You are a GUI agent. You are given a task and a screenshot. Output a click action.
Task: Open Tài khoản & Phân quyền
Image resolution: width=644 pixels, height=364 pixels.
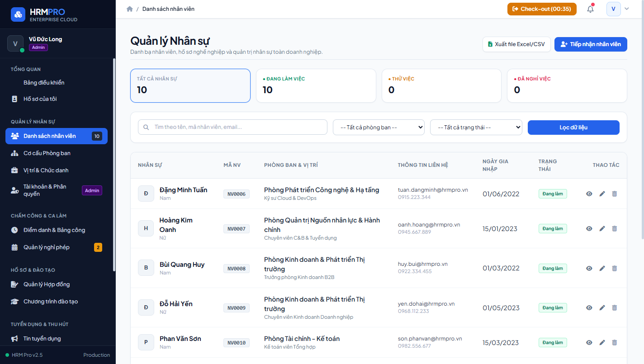(57, 190)
